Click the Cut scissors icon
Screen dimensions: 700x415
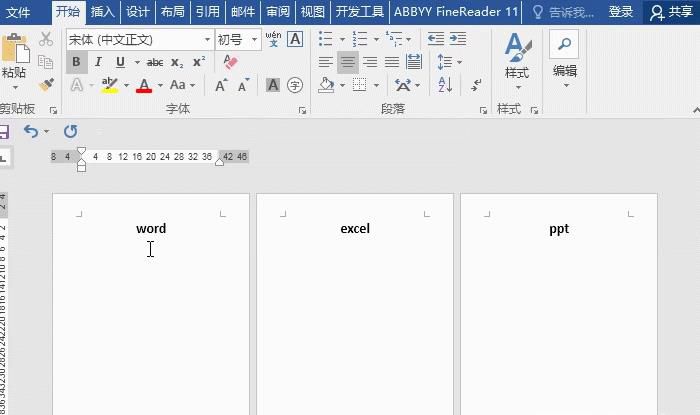click(46, 39)
